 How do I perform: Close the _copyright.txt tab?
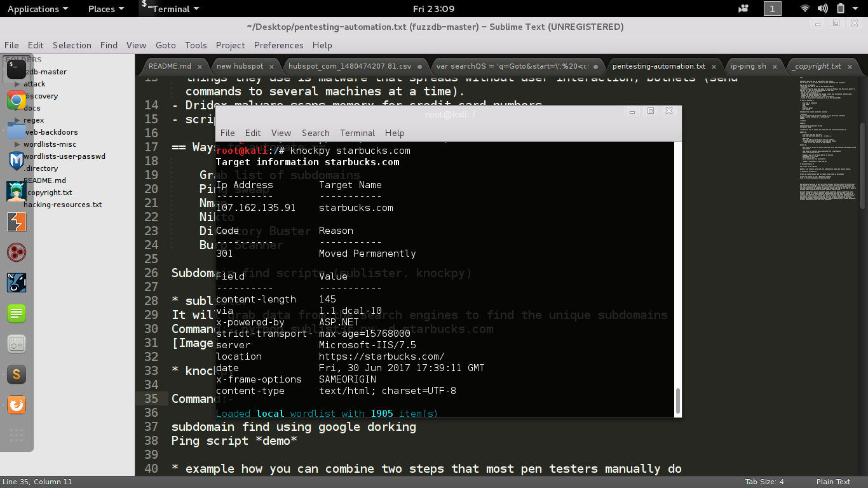coord(850,66)
